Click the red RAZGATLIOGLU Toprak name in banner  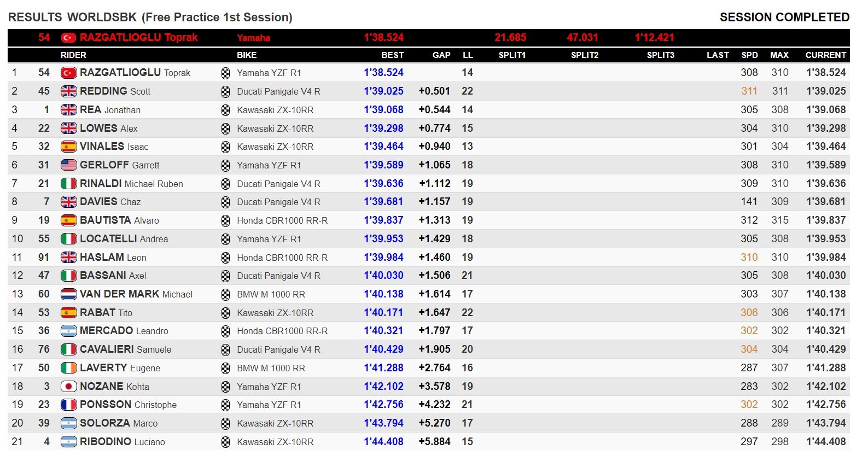point(139,38)
